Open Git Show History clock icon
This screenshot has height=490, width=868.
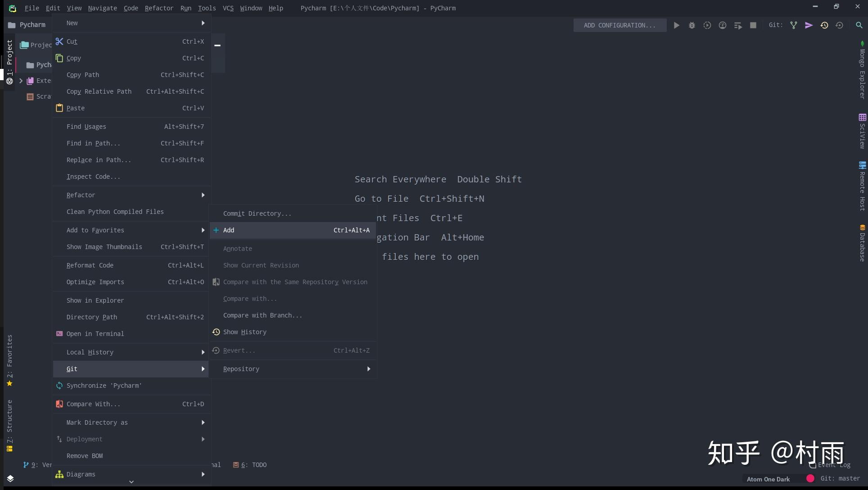(x=824, y=25)
